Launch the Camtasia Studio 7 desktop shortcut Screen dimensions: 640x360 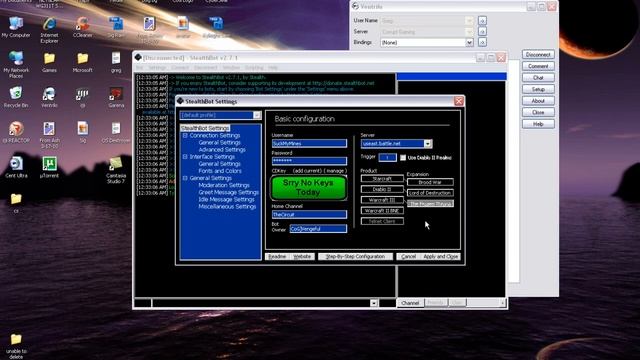point(116,169)
